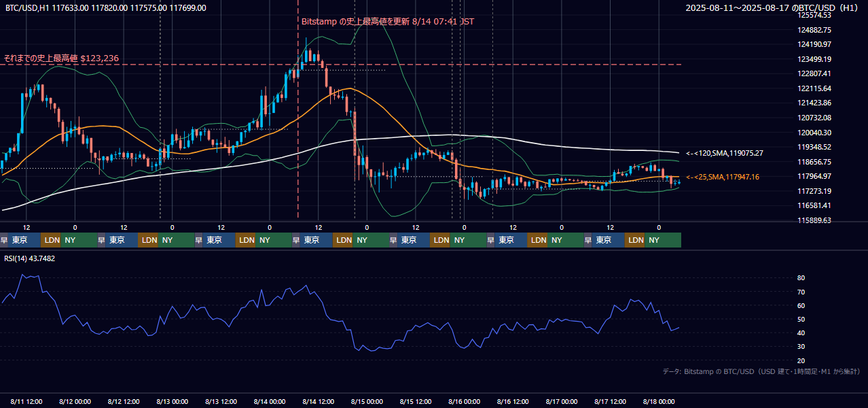This screenshot has width=868, height=408.
Task: Pick the 8/17 12:00 time axis label
Action: pos(611,401)
